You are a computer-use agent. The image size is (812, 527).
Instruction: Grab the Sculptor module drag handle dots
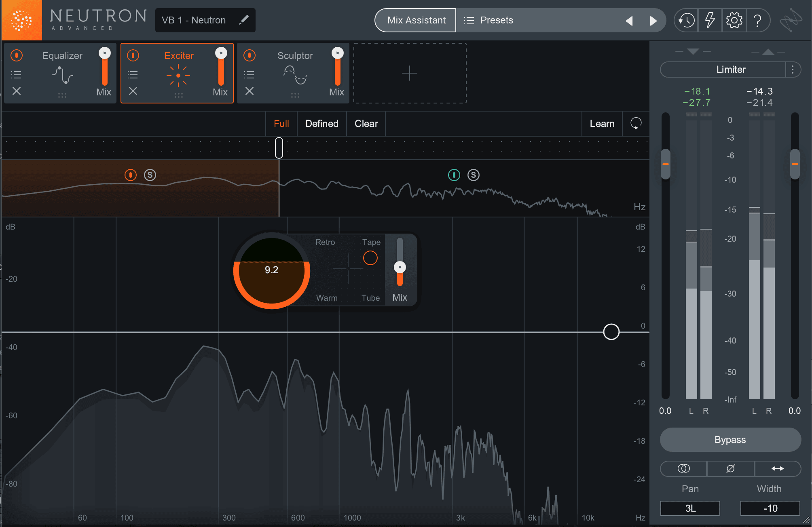tap(295, 95)
